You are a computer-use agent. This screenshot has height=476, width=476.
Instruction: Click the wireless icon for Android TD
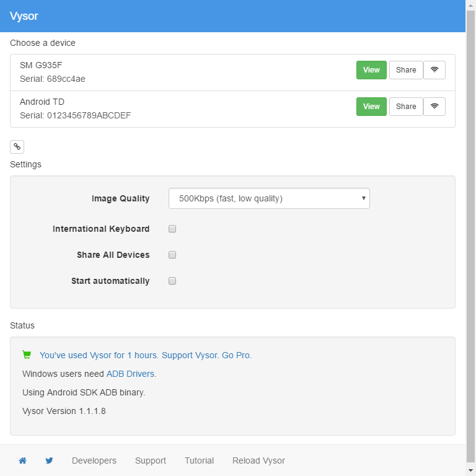tap(434, 107)
